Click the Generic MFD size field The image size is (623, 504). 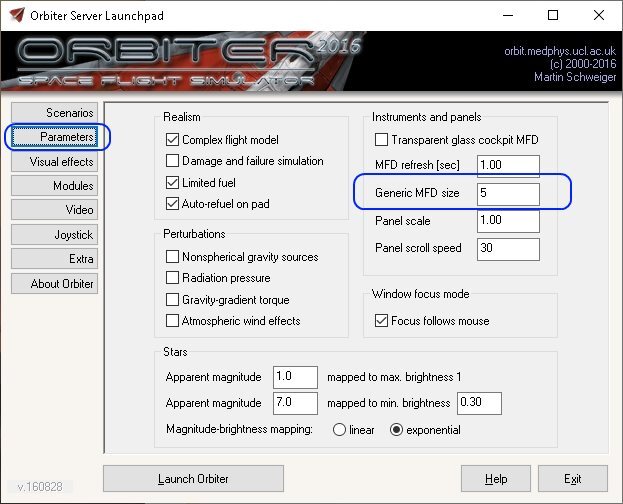(x=508, y=194)
